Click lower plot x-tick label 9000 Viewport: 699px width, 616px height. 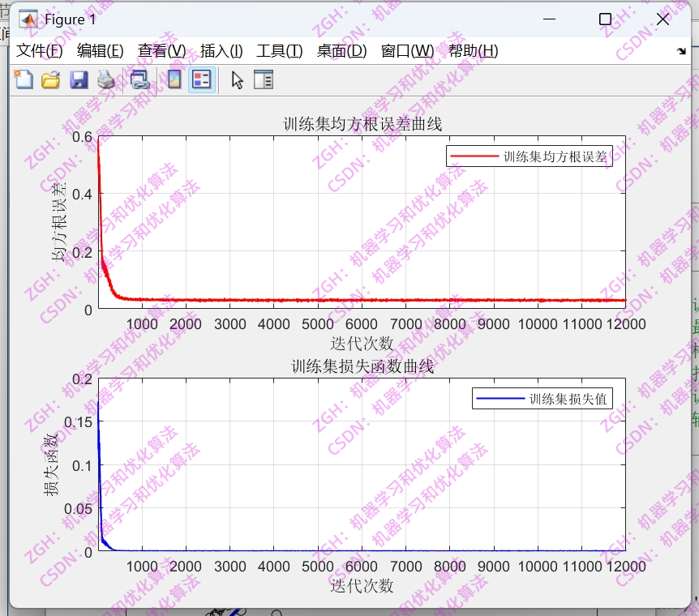click(494, 567)
